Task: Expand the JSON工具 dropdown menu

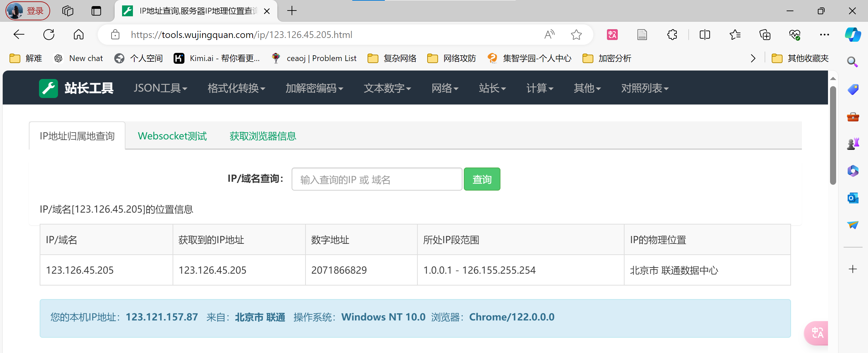Action: (x=160, y=88)
